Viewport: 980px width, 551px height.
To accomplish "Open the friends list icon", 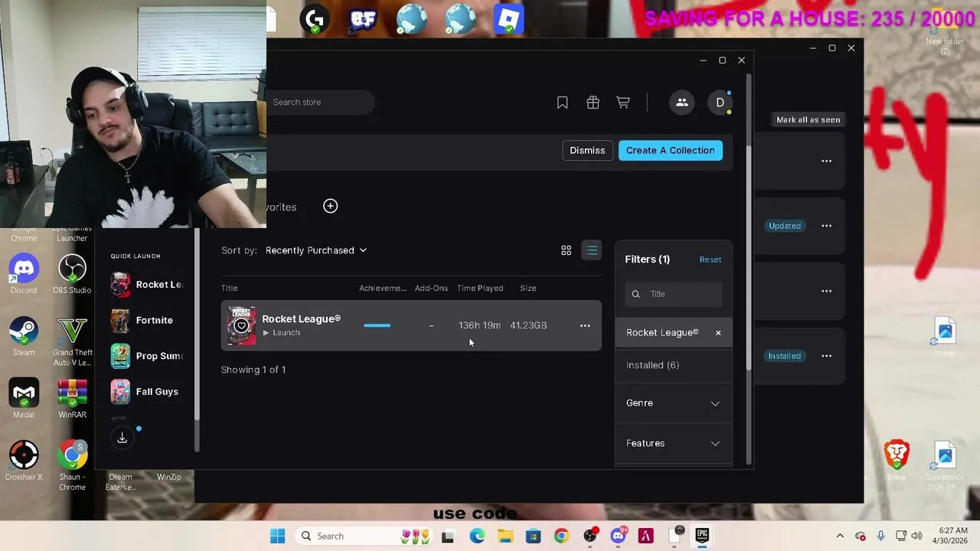I will point(681,103).
